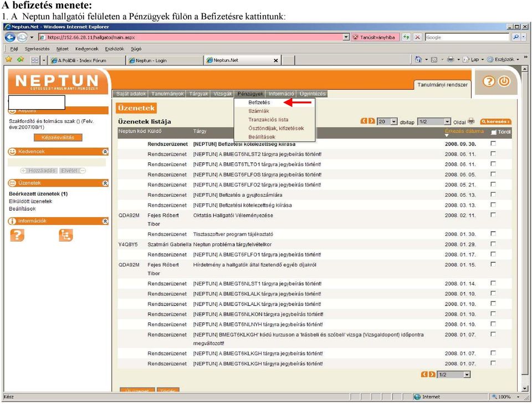Click the printer icon next to Oldal

pos(471,121)
